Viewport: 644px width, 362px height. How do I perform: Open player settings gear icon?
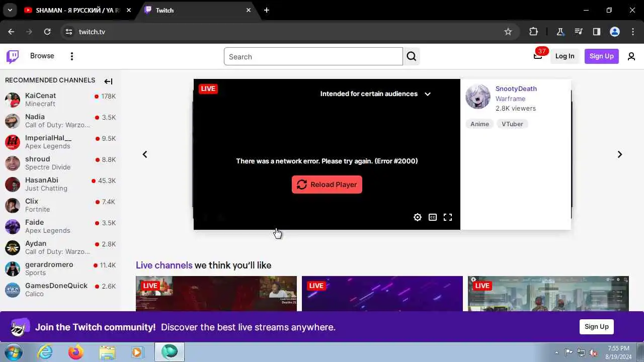click(x=418, y=217)
